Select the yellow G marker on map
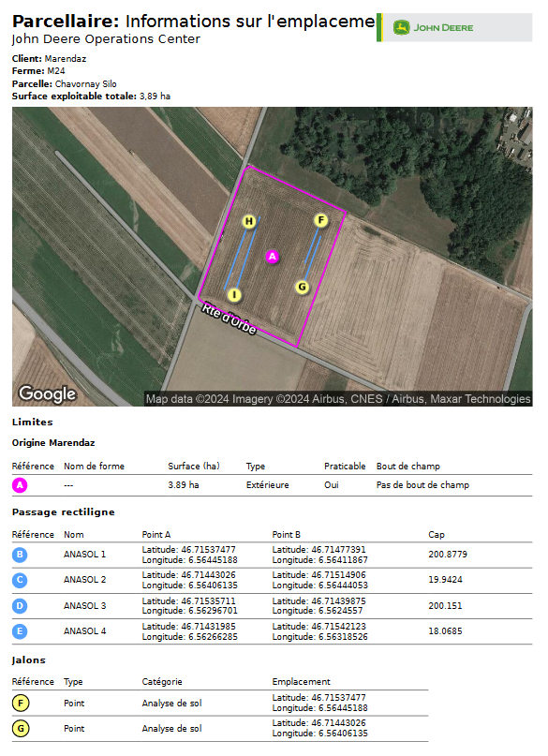Screen dimensions: 548x756 (x=303, y=288)
